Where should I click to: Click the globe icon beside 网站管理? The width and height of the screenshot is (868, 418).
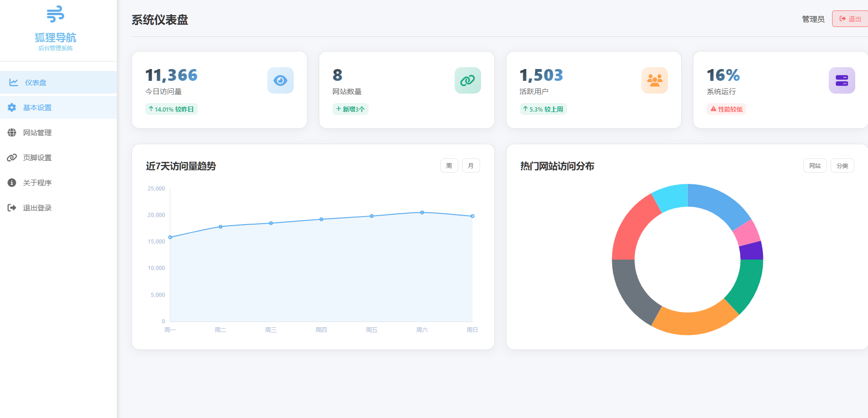(12, 132)
